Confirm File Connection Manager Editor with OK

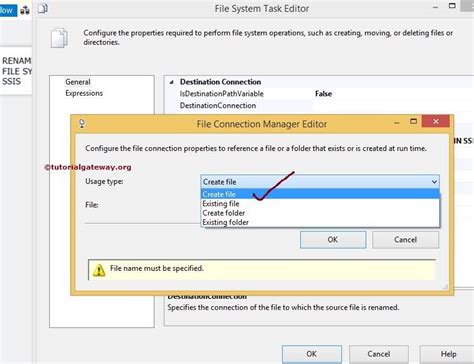(333, 240)
